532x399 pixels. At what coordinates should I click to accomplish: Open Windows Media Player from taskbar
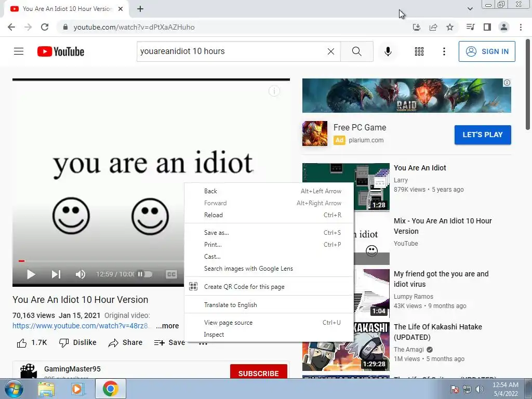coord(78,389)
